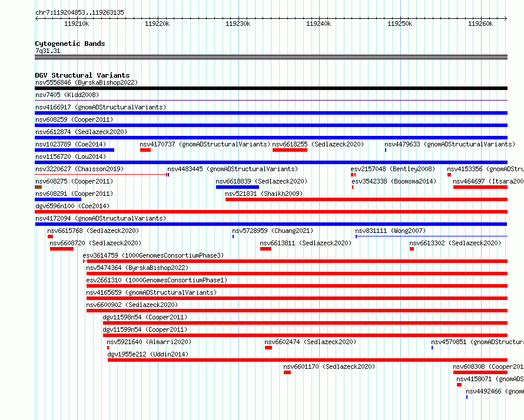524x420 pixels.
Task: Open the nsv7405 (Kidd2008) label
Action: (x=67, y=95)
